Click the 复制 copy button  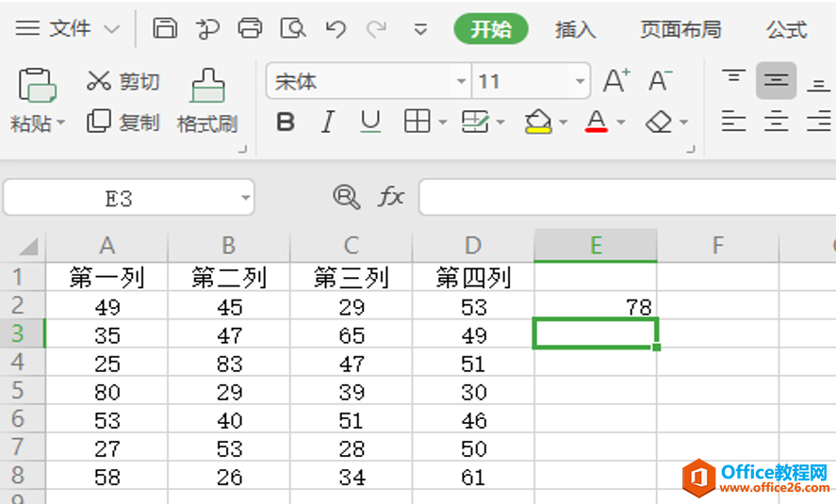point(123,122)
